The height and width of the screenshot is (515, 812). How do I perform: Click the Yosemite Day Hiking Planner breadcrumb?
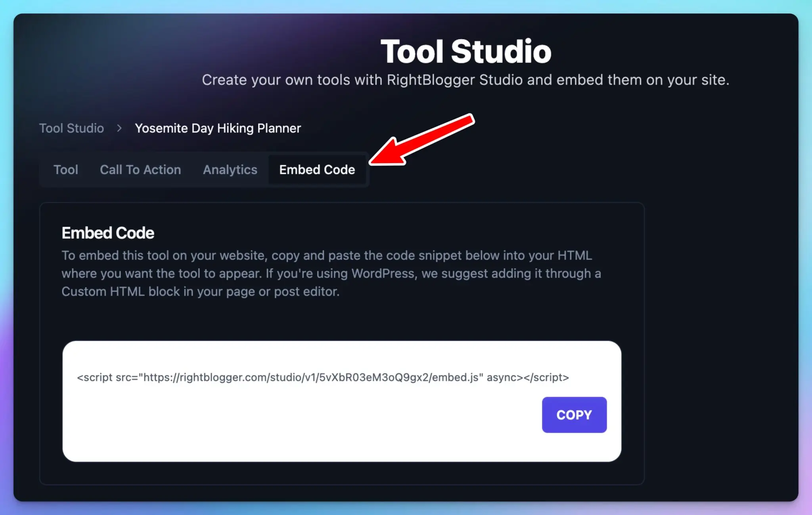coord(218,128)
